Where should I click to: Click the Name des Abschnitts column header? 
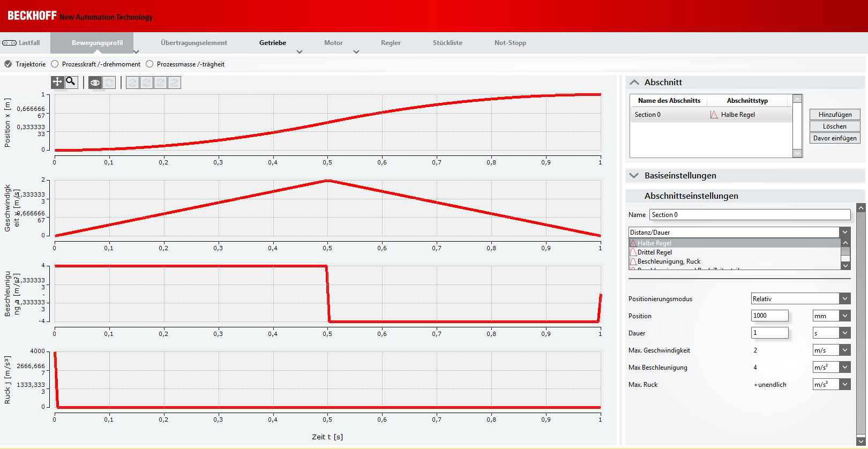pos(669,101)
